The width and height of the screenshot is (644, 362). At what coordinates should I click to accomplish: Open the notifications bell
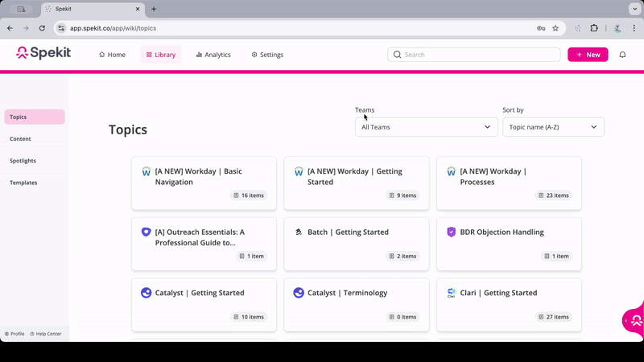point(622,55)
